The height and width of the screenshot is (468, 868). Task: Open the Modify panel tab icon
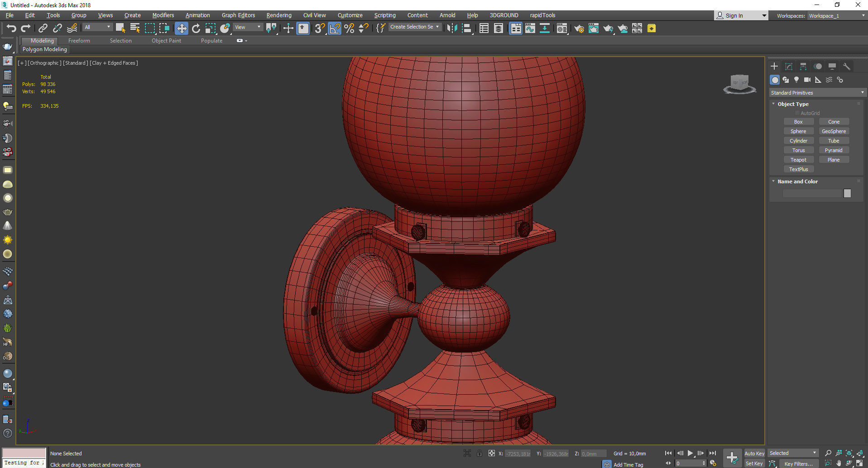789,66
